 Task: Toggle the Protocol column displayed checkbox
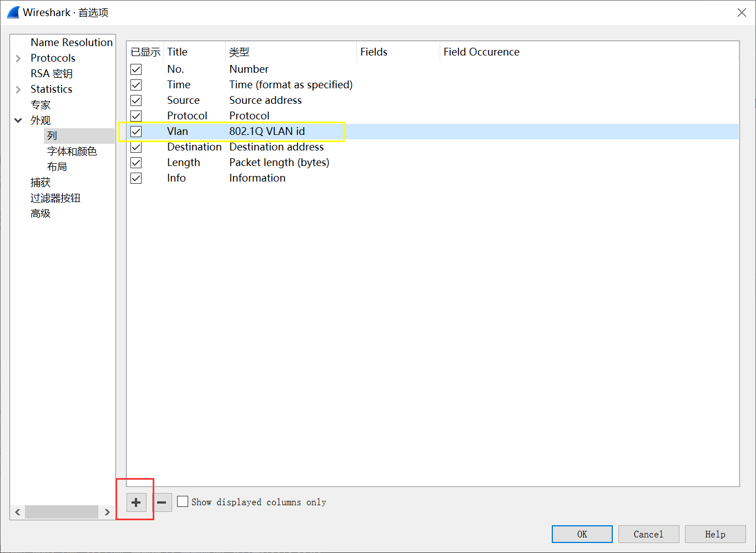[136, 116]
